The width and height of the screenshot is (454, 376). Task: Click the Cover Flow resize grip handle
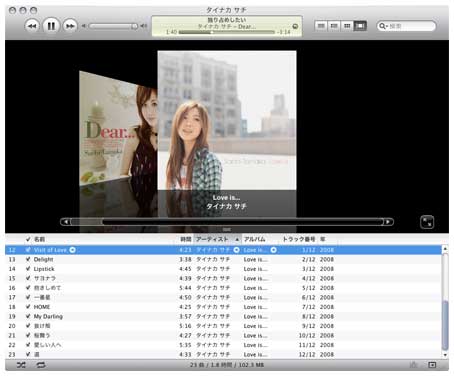tap(227, 229)
